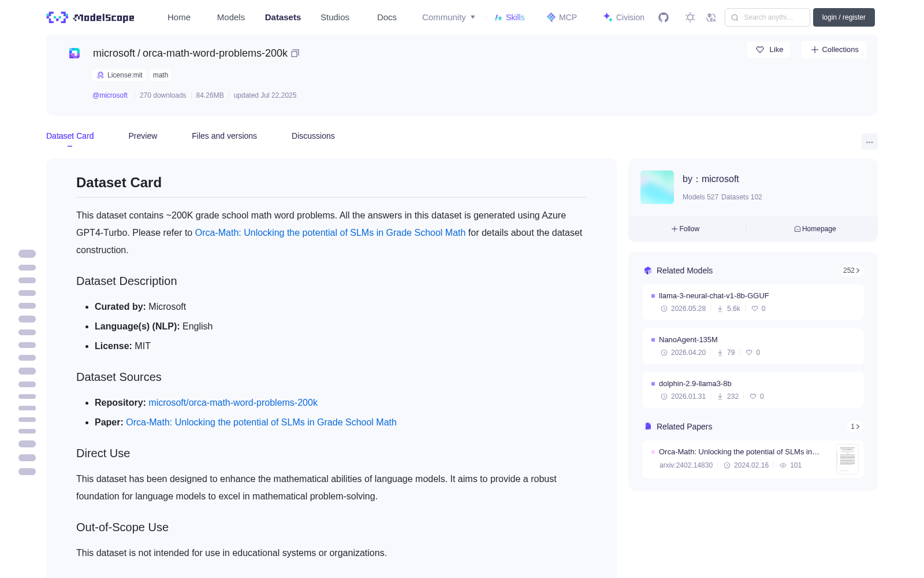Select the Dataset Card tab
924x578 pixels.
click(70, 136)
